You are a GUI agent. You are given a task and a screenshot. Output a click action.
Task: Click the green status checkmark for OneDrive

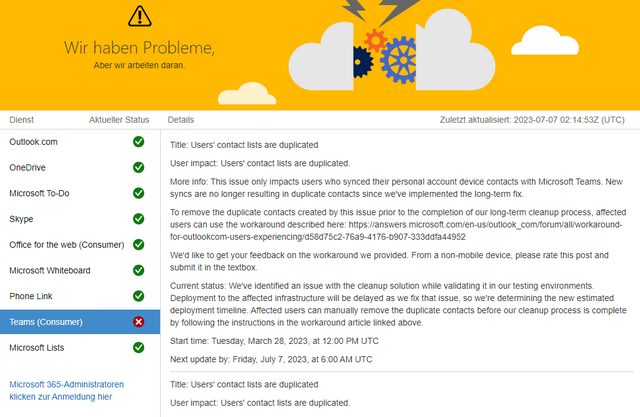[138, 167]
